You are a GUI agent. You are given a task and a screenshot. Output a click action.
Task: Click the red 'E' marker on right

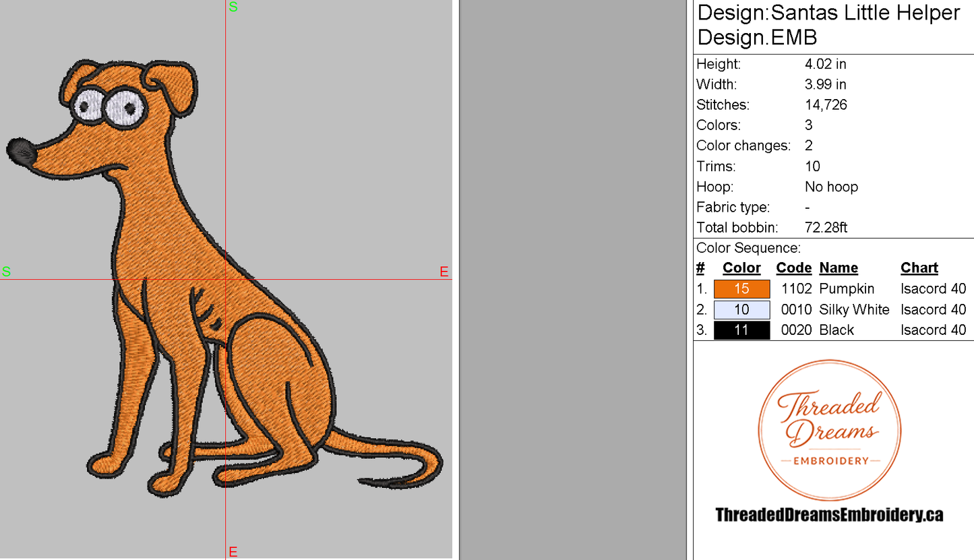point(444,272)
